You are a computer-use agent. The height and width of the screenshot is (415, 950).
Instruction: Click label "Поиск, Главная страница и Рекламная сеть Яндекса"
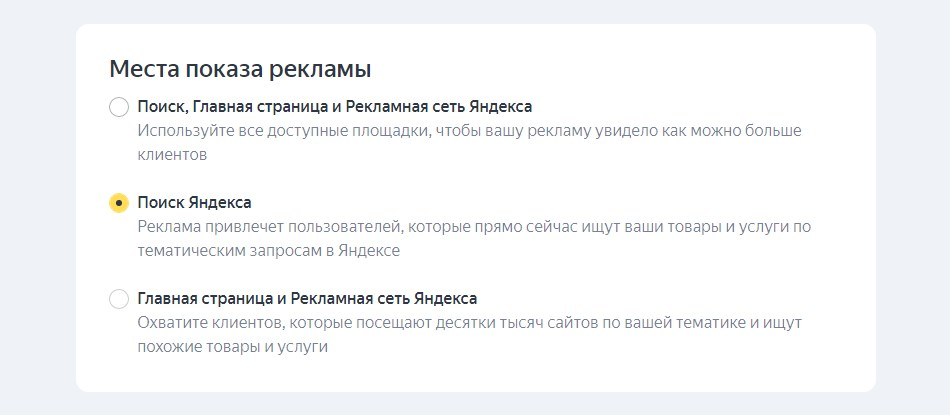(x=334, y=106)
